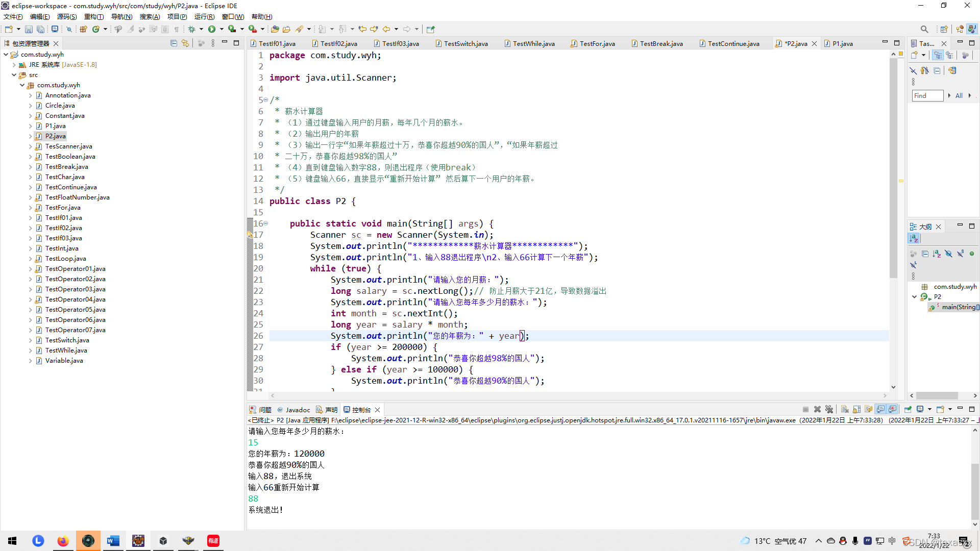
Task: Expand the JRE system library node
Action: click(x=14, y=65)
